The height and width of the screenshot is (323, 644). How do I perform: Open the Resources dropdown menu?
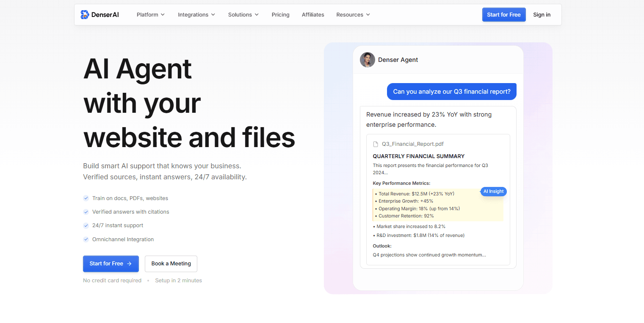(353, 14)
